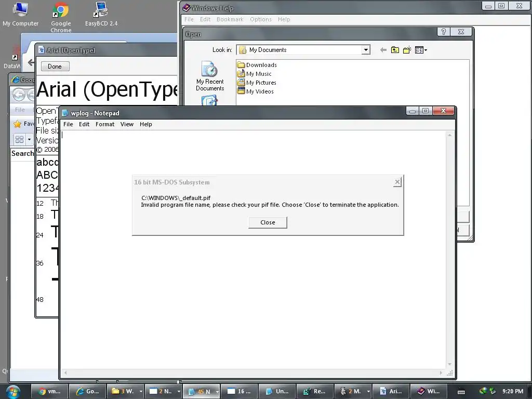The image size is (532, 399).
Task: Click Close button in MS-DOS Subsystem dialog
Action: click(x=268, y=222)
